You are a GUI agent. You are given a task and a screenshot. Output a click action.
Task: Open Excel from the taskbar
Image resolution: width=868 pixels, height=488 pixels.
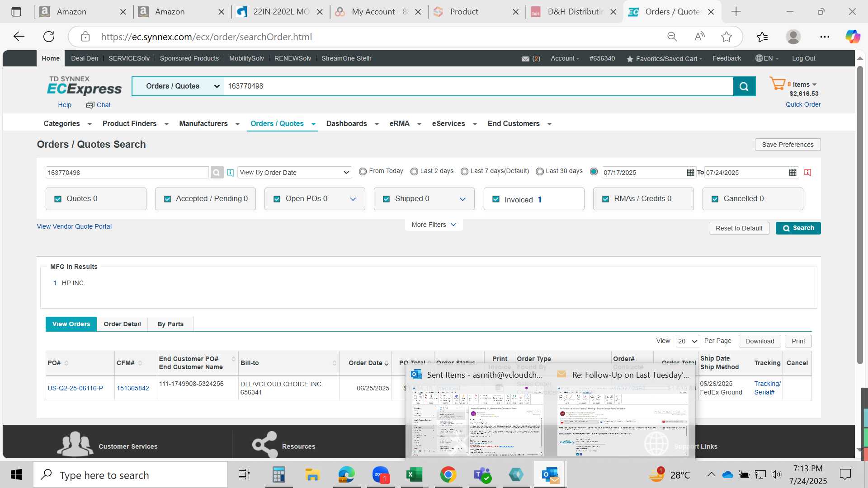[414, 475]
